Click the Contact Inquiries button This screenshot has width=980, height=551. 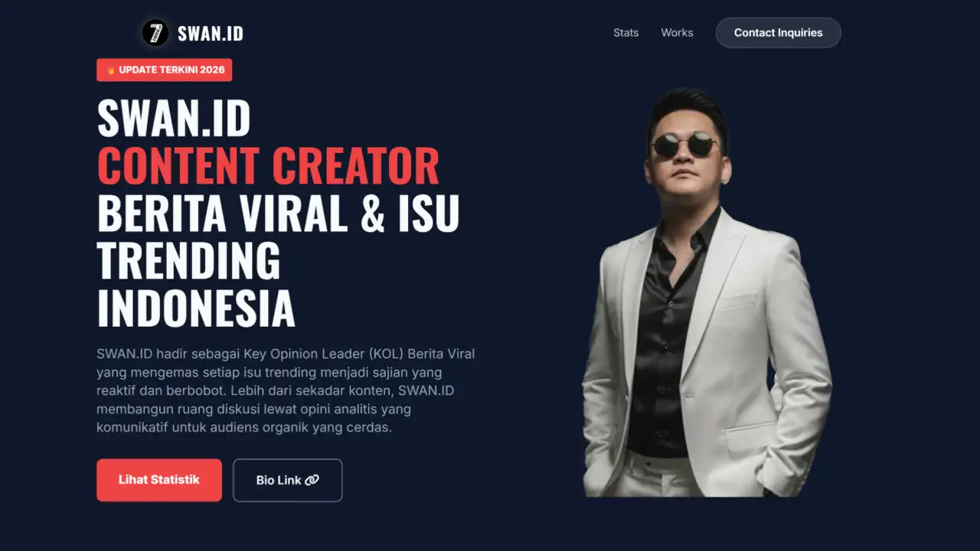click(x=778, y=33)
